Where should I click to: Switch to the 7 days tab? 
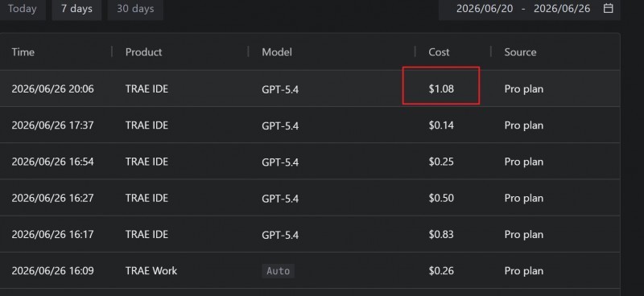[x=76, y=9]
